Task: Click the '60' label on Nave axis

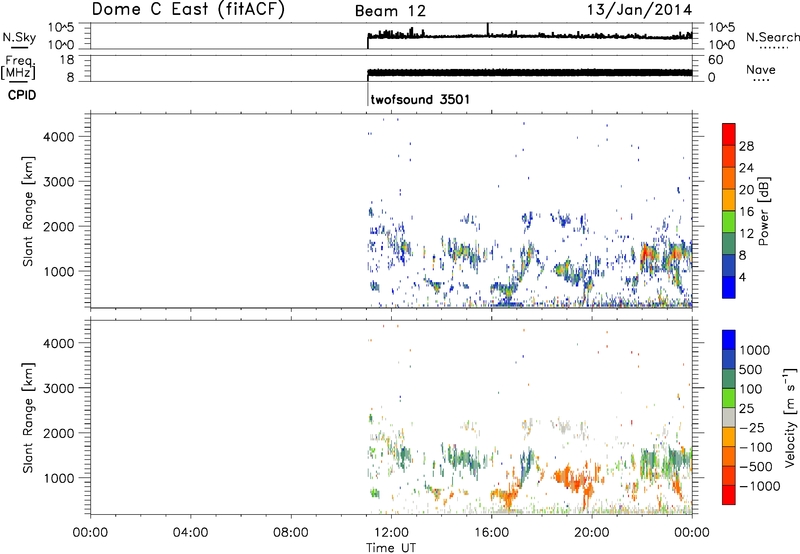Action: [715, 60]
